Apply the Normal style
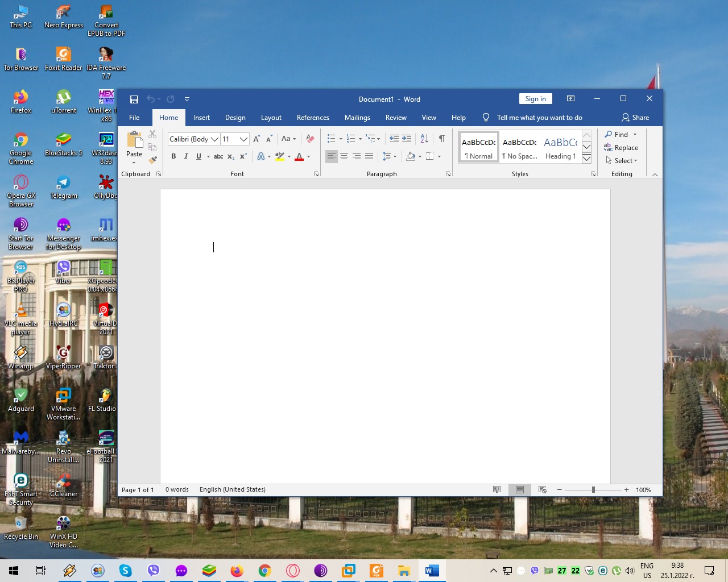Screen dimensions: 728x582 (x=479, y=148)
